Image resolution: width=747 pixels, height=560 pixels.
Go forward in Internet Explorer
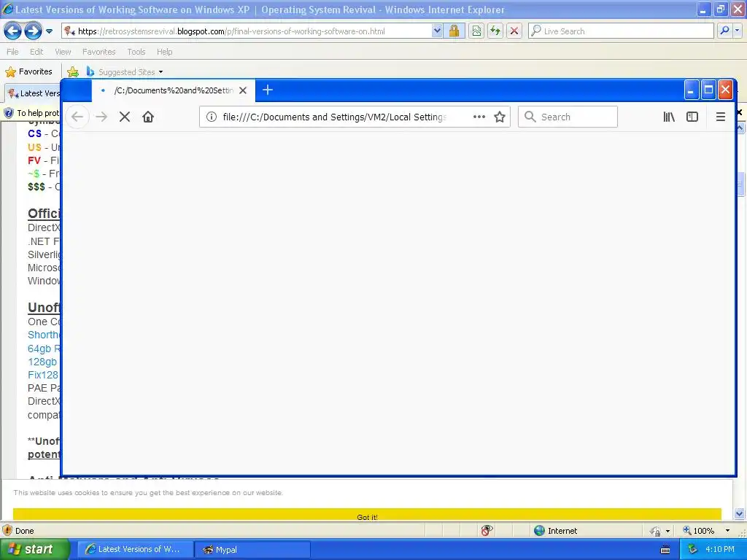[33, 31]
